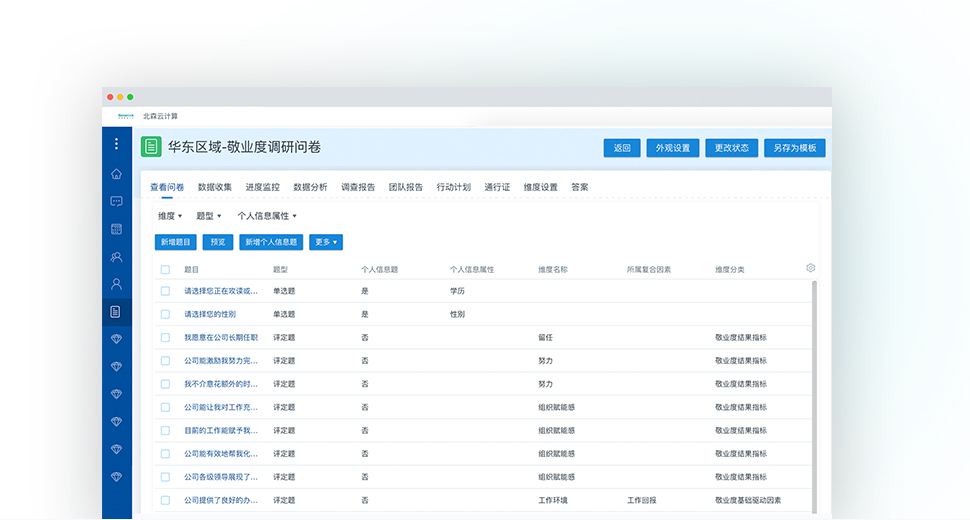The width and height of the screenshot is (970, 520).
Task: Check the box for 公司能让我对工作充... row
Action: [x=165, y=407]
